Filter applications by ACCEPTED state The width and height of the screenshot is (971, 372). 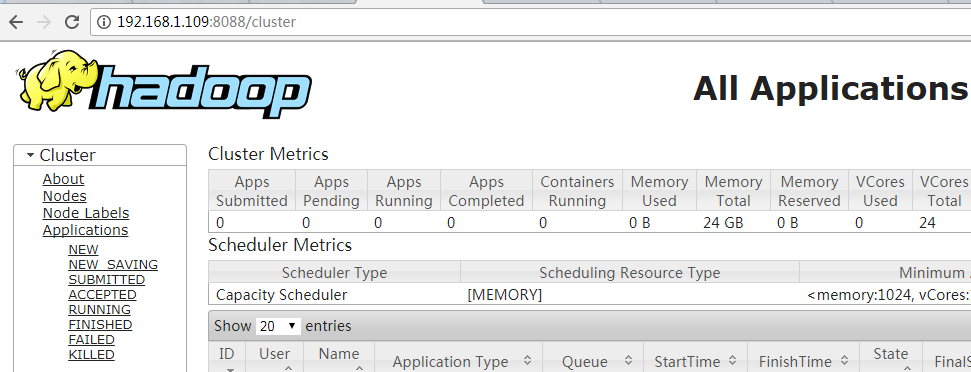[103, 295]
